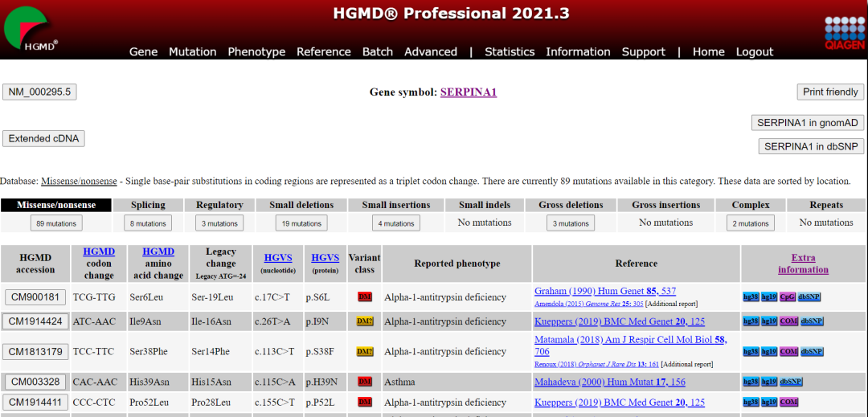Open accession CM003328
The image size is (868, 417).
tap(35, 381)
